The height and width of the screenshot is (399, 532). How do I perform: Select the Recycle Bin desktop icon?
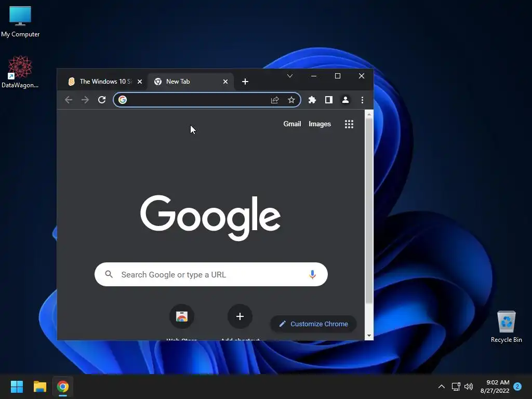tap(506, 327)
